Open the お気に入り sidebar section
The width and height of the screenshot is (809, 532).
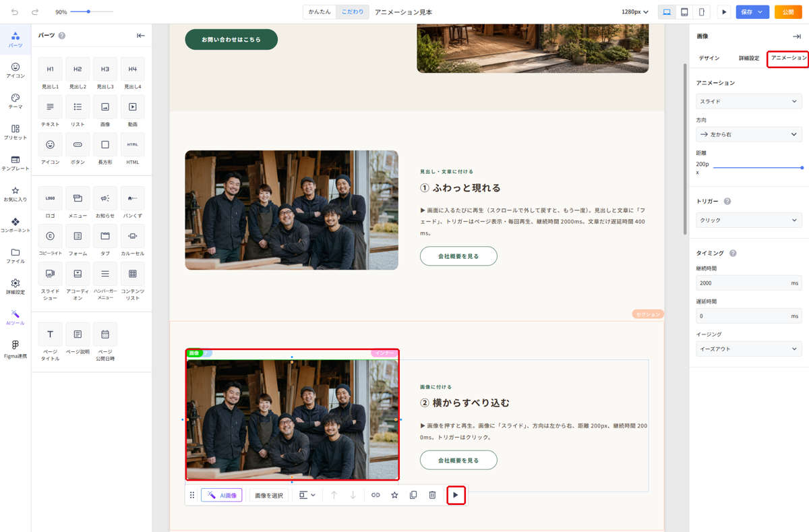coord(16,194)
